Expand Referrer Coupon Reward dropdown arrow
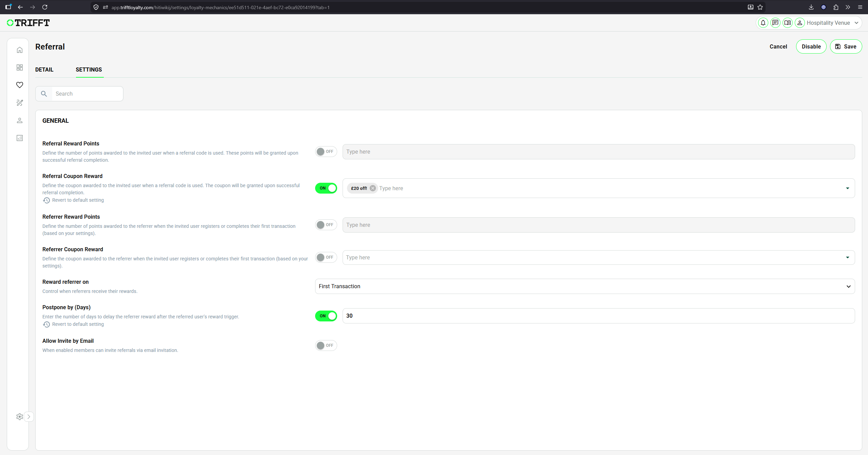 click(848, 257)
